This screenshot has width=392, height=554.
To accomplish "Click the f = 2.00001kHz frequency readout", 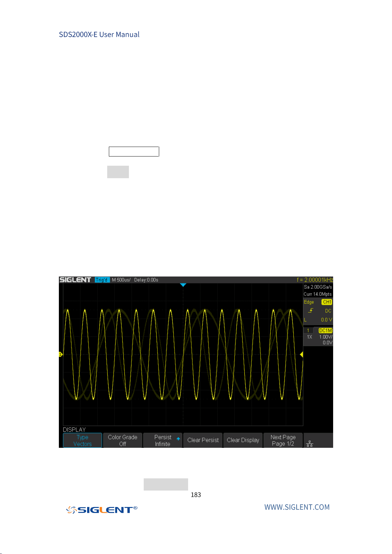I will pyautogui.click(x=315, y=280).
